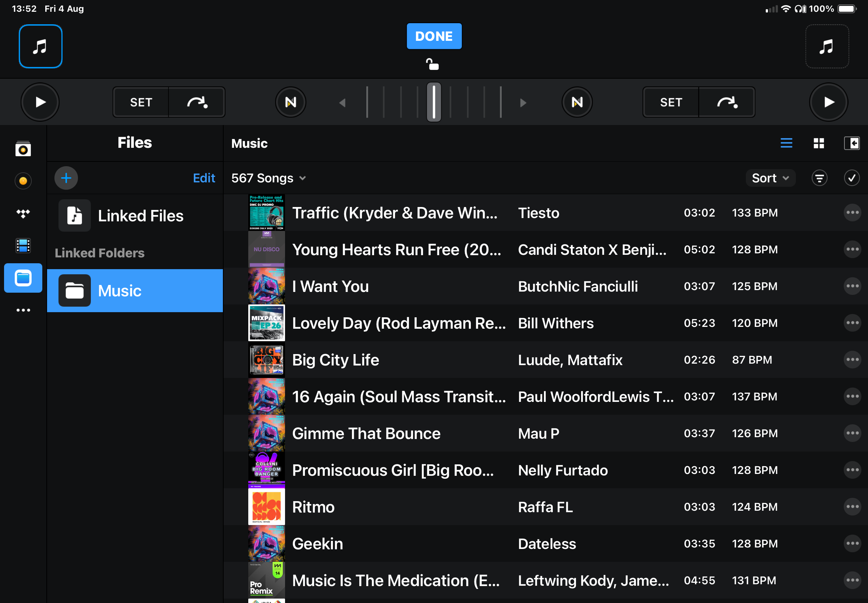Open the more sources ellipsis in sidebar
The width and height of the screenshot is (868, 603).
pos(23,310)
